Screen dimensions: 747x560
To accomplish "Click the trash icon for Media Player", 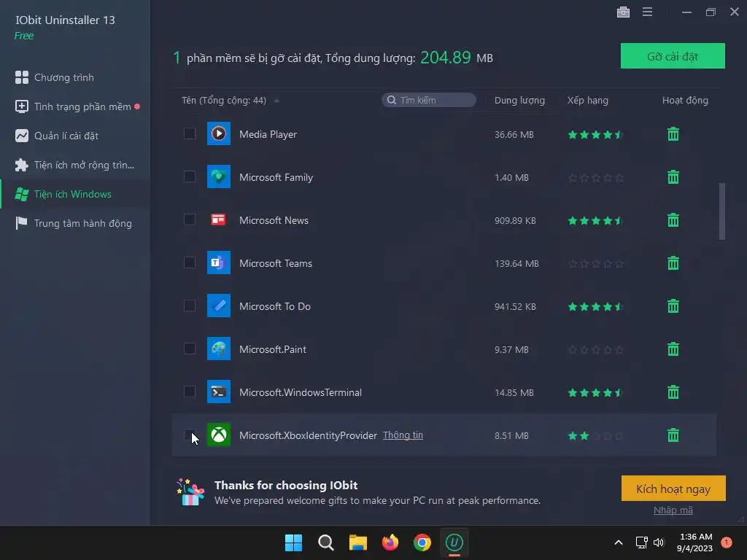I will click(673, 134).
